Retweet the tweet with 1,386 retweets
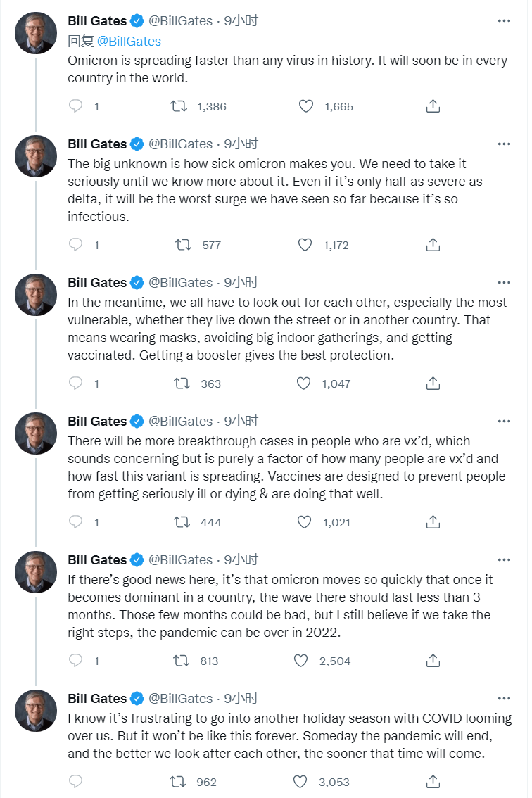The width and height of the screenshot is (532, 798). tap(179, 106)
